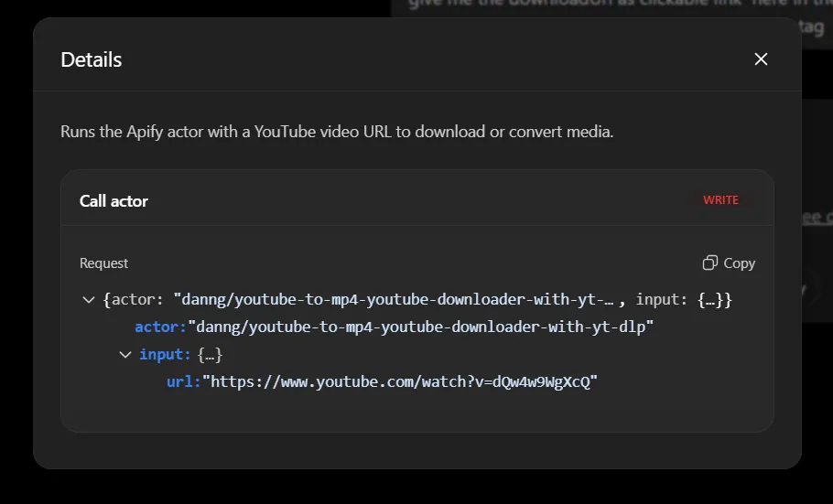Image resolution: width=833 pixels, height=504 pixels.
Task: Click the blue url: key
Action: click(183, 381)
